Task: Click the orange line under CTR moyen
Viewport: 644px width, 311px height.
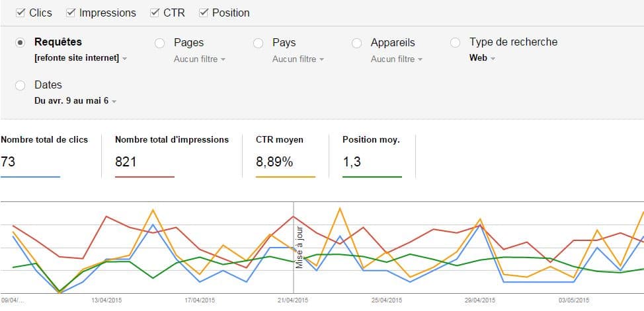Action: click(286, 177)
